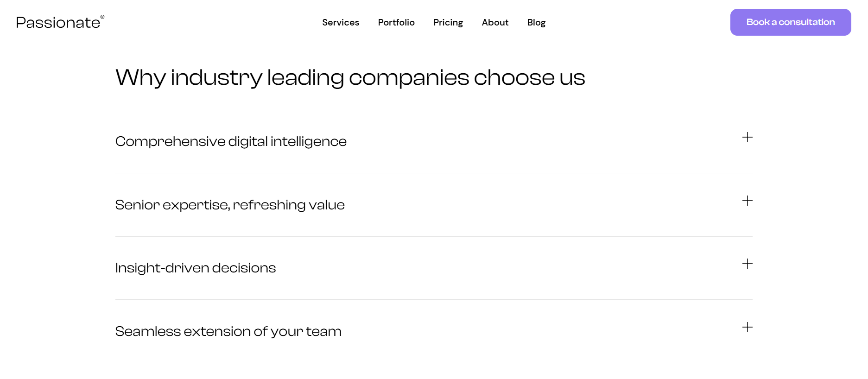The image size is (868, 379).
Task: Click the Why industry leading companies heading
Action: 350,77
